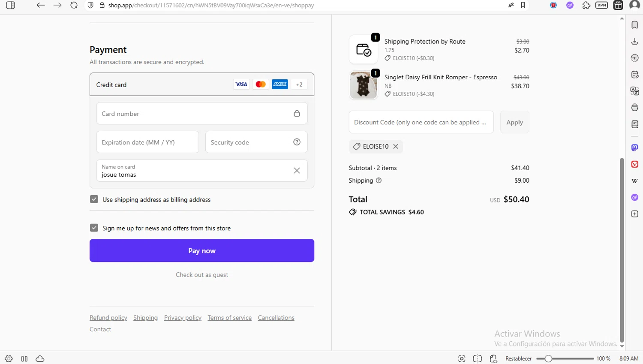The height and width of the screenshot is (364, 643).
Task: Click the TOTAL SAVINGS $4.60 text
Action: (391, 212)
